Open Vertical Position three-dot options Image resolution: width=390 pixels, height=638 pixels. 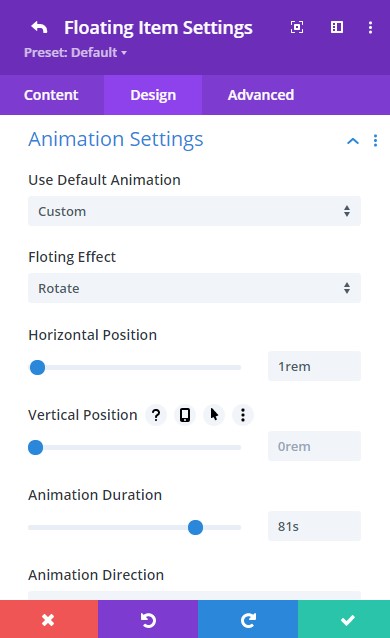243,415
